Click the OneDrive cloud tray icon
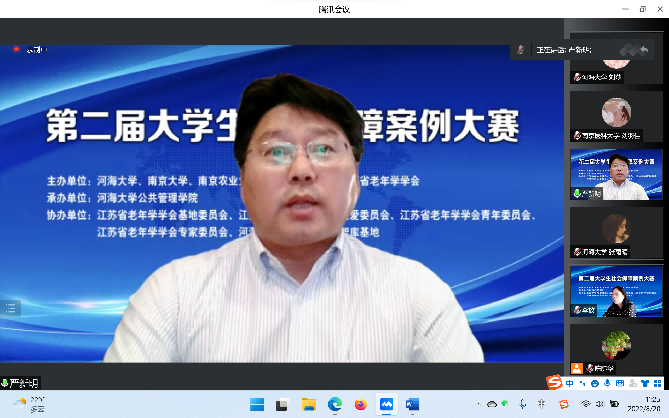Image resolution: width=669 pixels, height=418 pixels. 492,404
